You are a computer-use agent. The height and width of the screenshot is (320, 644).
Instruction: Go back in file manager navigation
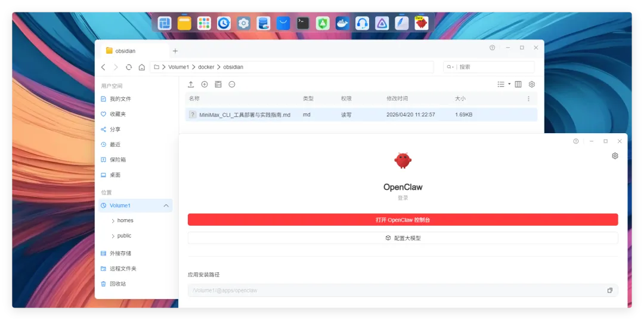coord(103,67)
